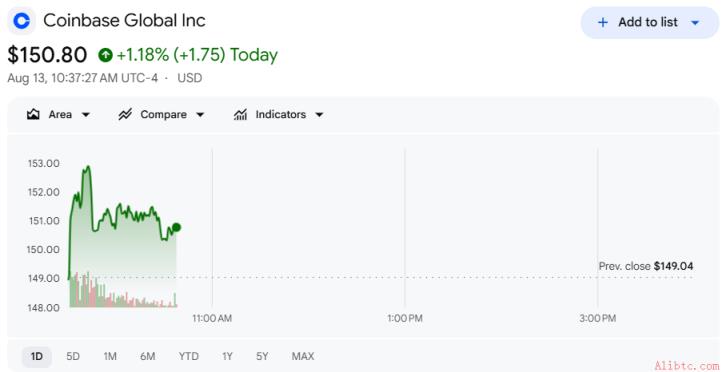
Task: Show the MAX time range
Action: (303, 356)
